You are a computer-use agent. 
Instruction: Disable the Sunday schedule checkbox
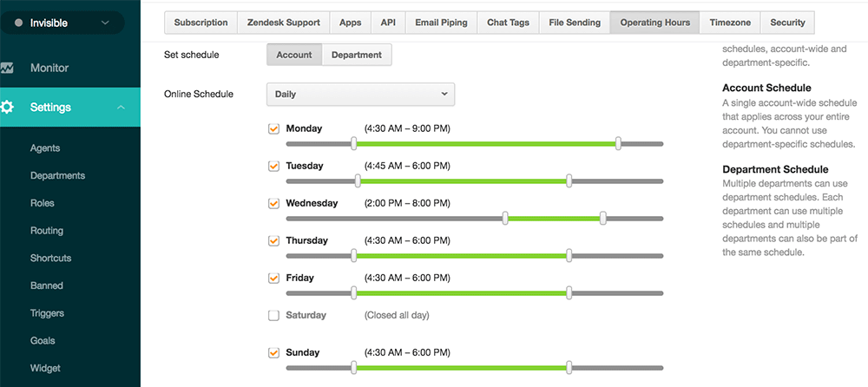(x=274, y=352)
